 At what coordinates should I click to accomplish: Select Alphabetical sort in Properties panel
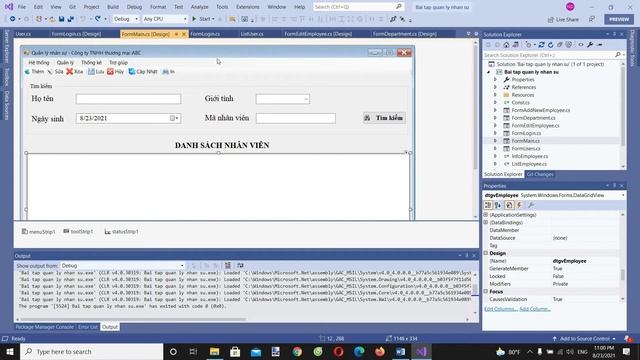click(x=498, y=205)
